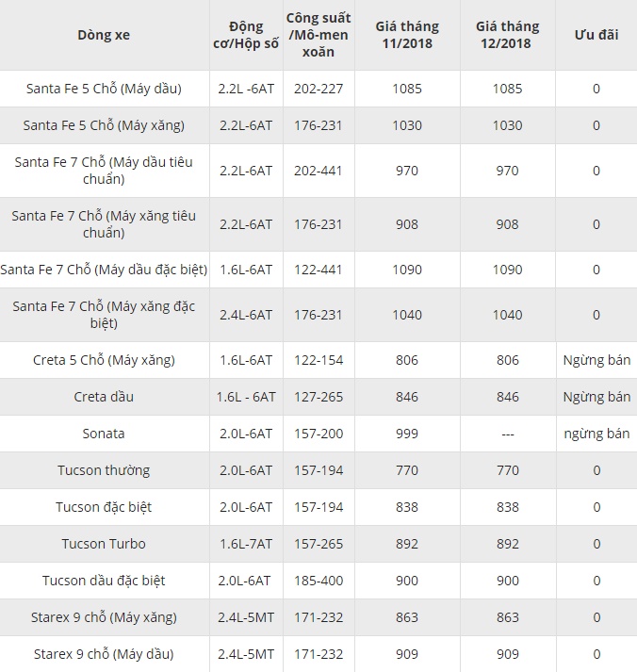The height and width of the screenshot is (672, 637).
Task: Click the "---" December price for Sonata
Action: tap(507, 434)
